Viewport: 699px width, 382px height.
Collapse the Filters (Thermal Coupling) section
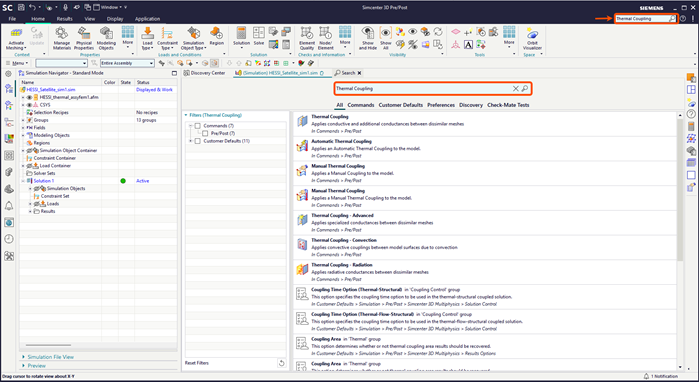(186, 115)
